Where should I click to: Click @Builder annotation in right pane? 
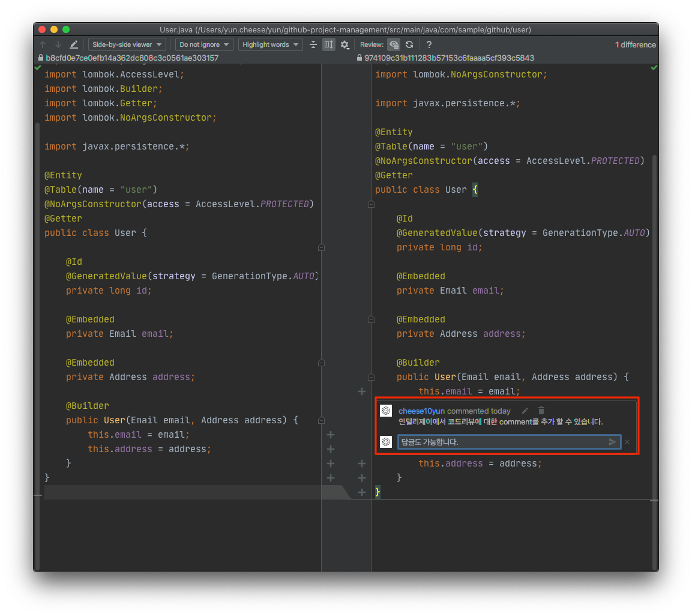418,363
